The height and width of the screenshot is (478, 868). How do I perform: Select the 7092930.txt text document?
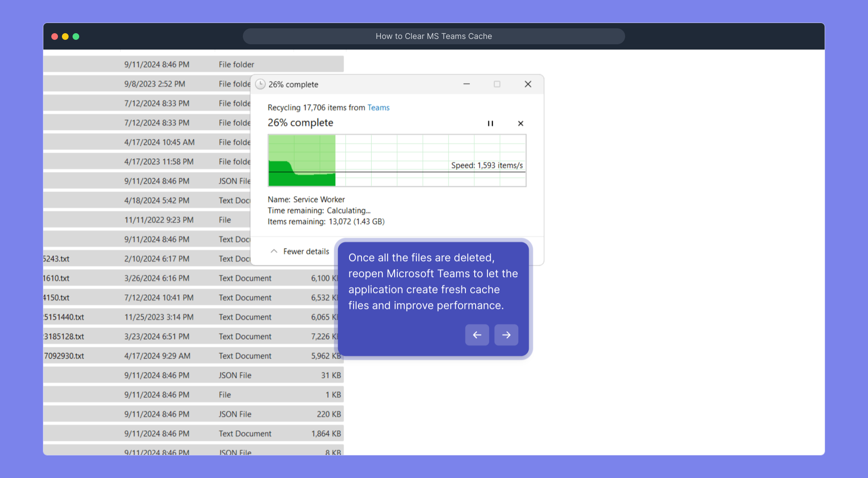click(65, 356)
